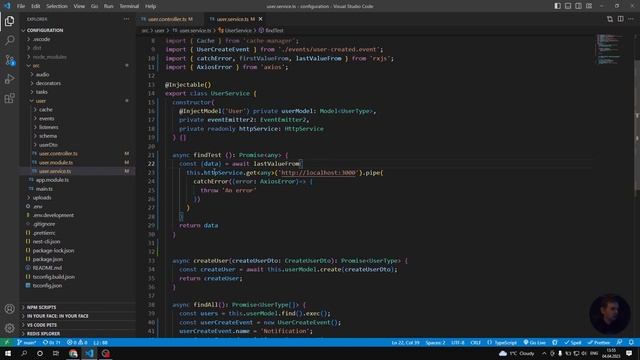The image size is (640, 360).
Task: Click the compare changes icon in editor toolbar
Action: (x=610, y=19)
